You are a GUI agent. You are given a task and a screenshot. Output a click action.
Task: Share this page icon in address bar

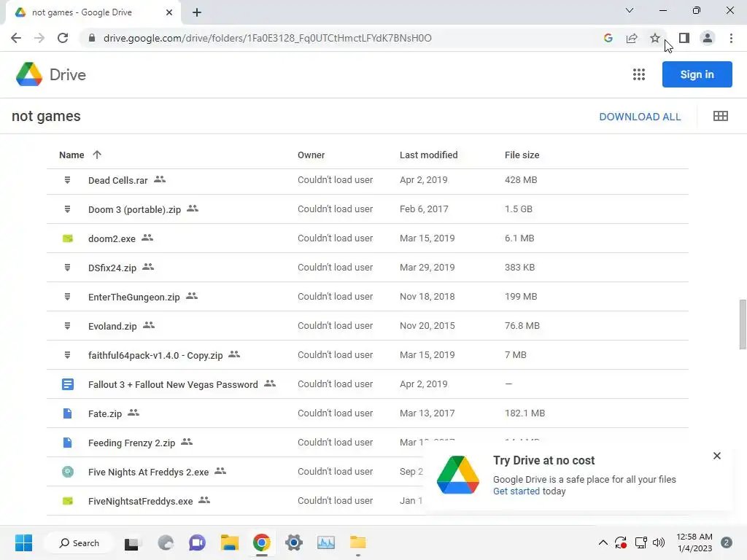click(631, 38)
